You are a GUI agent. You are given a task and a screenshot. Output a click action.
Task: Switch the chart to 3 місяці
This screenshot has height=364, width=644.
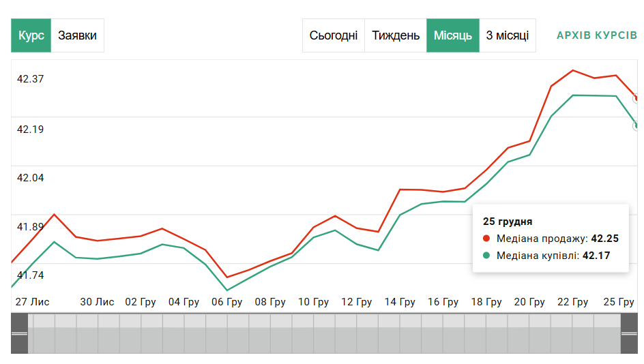[x=508, y=35]
